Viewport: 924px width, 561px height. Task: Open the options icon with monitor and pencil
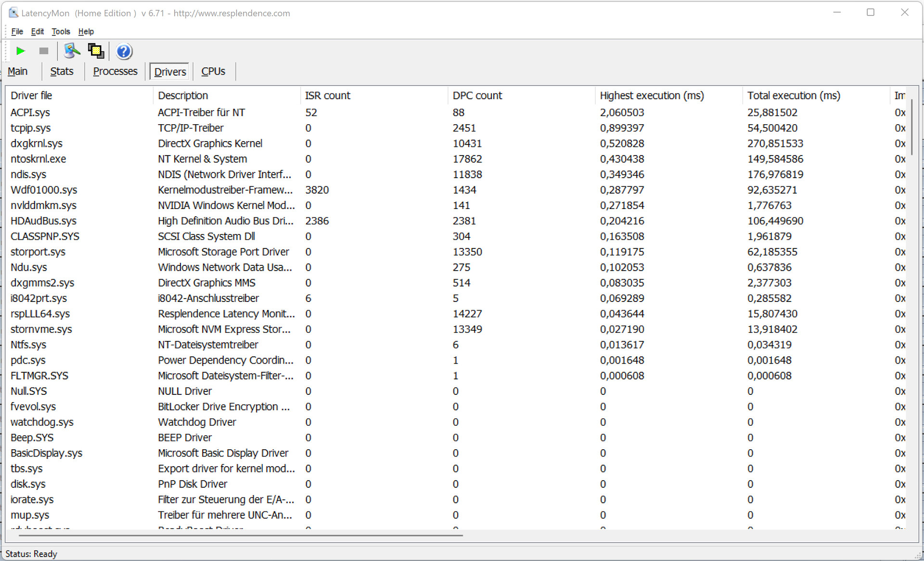click(72, 51)
